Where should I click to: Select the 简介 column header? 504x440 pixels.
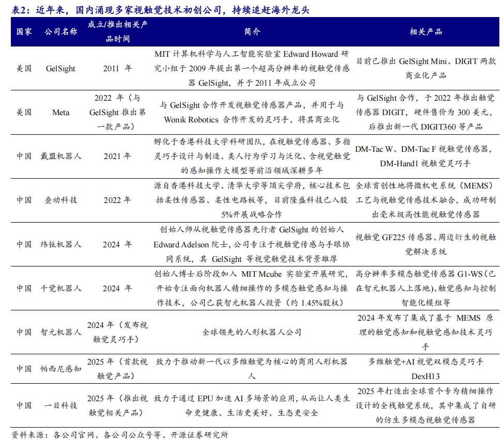coord(252,32)
